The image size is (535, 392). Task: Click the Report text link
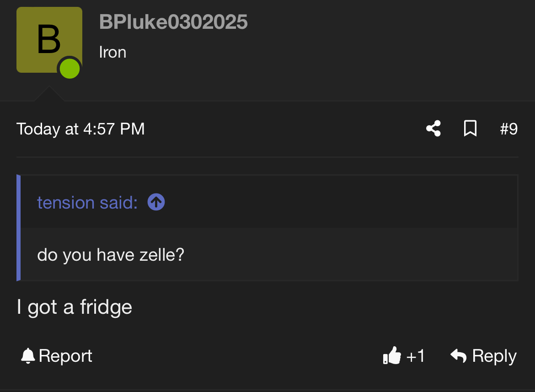65,356
